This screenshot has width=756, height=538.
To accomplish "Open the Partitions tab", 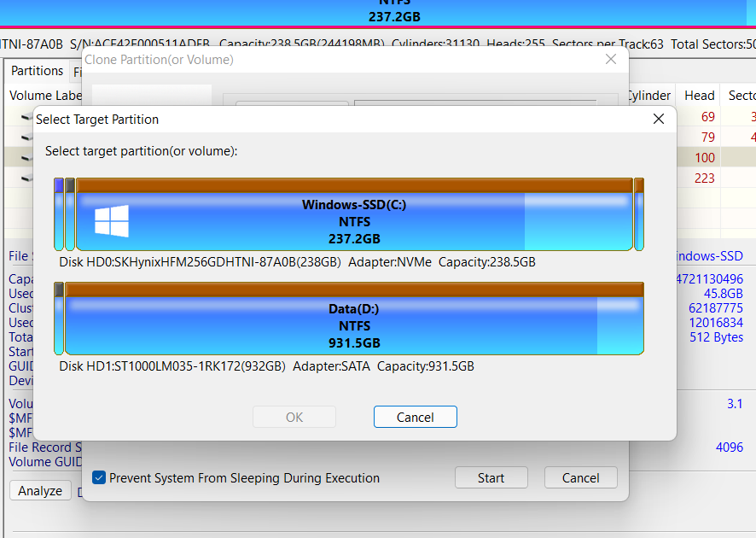I will (x=37, y=71).
